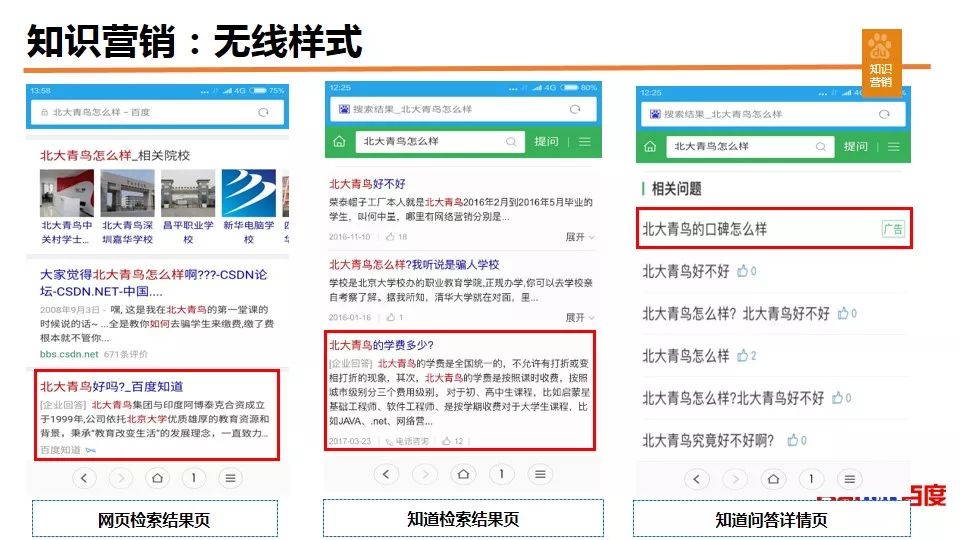Click the orange 知识营销 paw logo

pyautogui.click(x=881, y=64)
